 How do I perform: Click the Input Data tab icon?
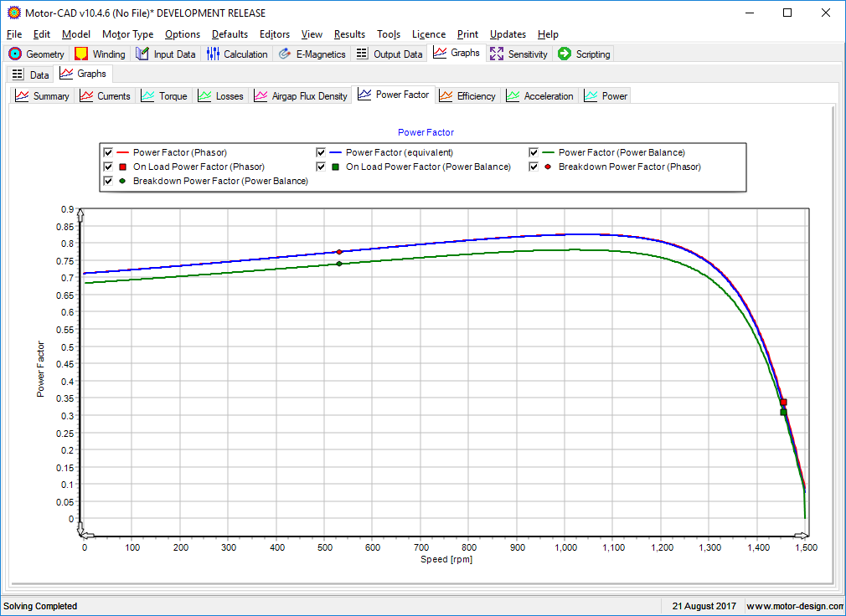click(142, 54)
